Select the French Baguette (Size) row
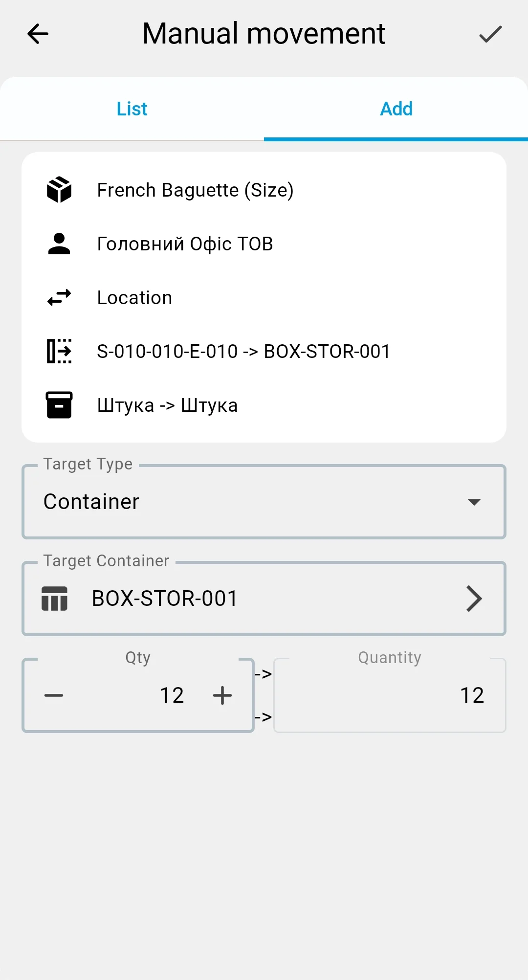This screenshot has height=980, width=528. 264,190
